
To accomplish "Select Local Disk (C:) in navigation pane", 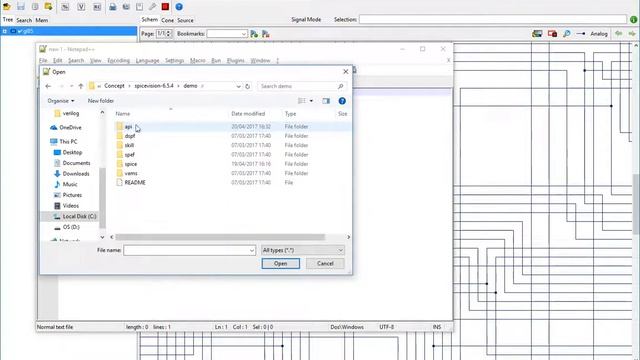I will (80, 216).
